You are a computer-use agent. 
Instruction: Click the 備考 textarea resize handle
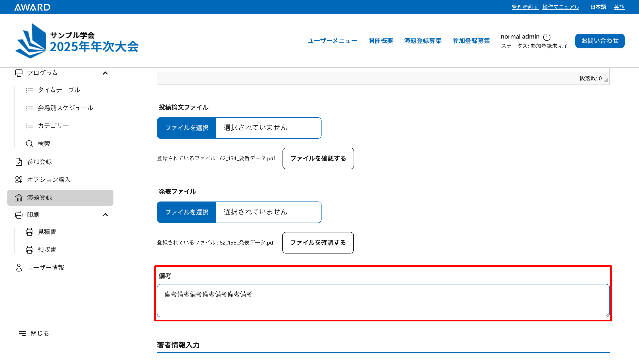click(608, 315)
